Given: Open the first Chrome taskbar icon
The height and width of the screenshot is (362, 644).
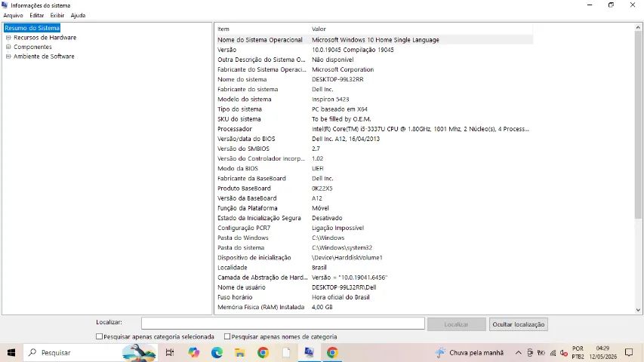Looking at the screenshot, I should point(263,352).
